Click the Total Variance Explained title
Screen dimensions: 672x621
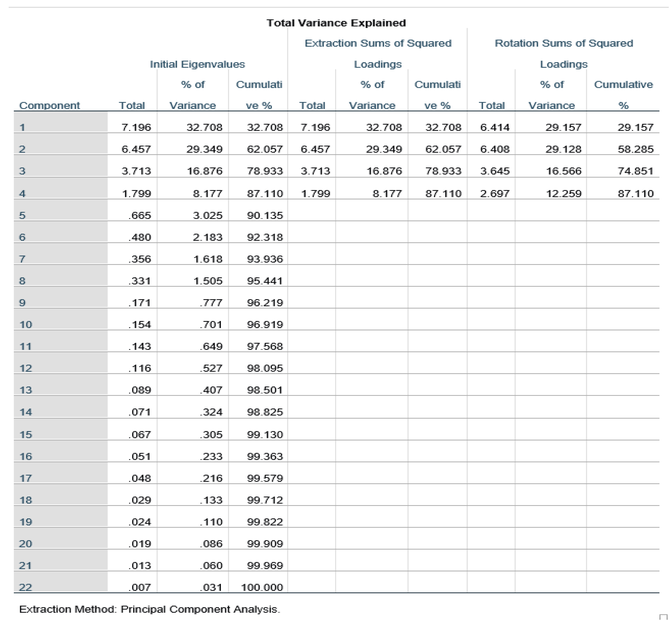pos(336,23)
